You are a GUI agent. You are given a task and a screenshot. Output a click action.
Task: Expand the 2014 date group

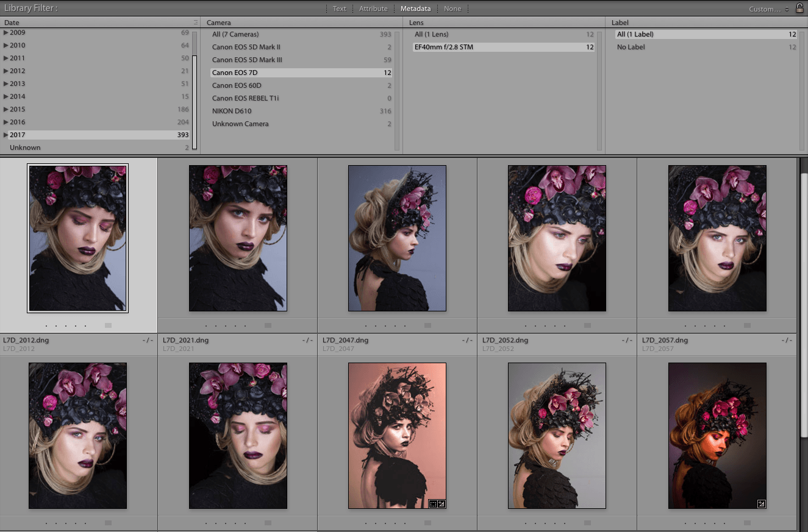(x=6, y=96)
